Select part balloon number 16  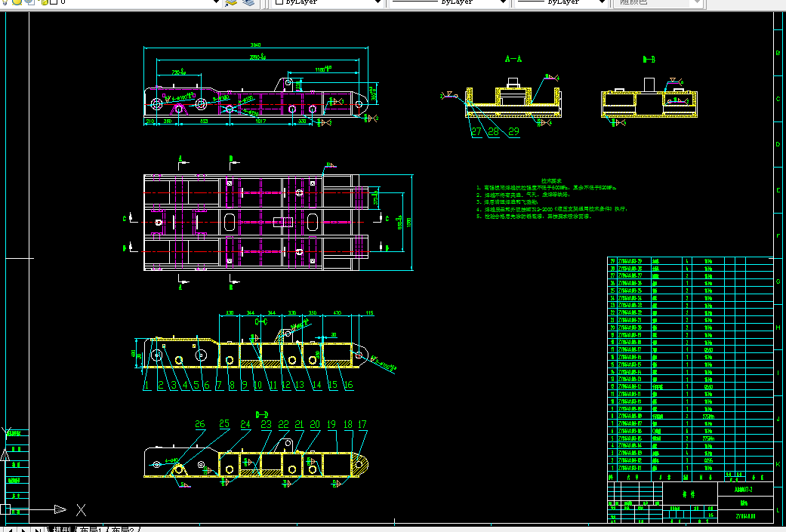(x=348, y=385)
